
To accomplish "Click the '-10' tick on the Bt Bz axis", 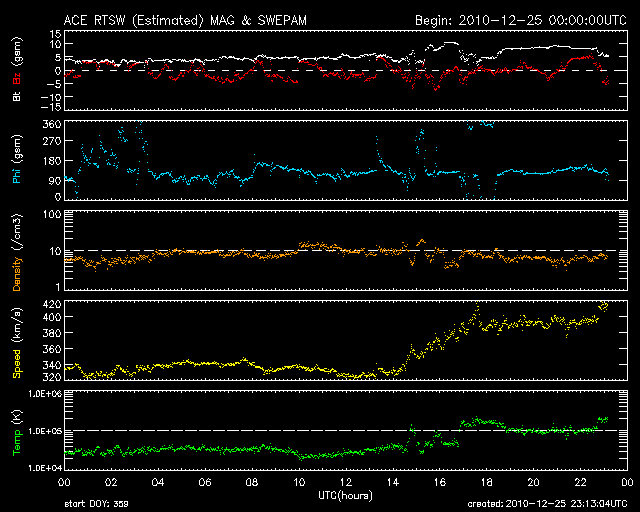I will pos(50,97).
